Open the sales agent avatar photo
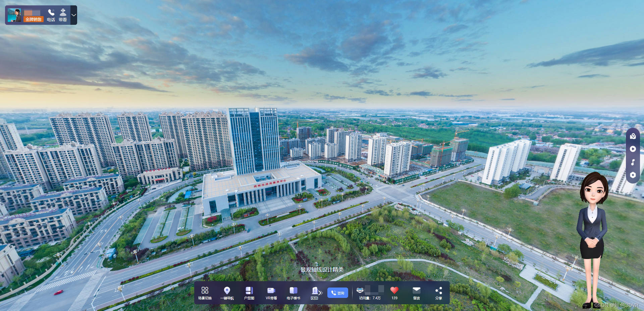Viewport: 644px width, 311px height. (x=14, y=15)
